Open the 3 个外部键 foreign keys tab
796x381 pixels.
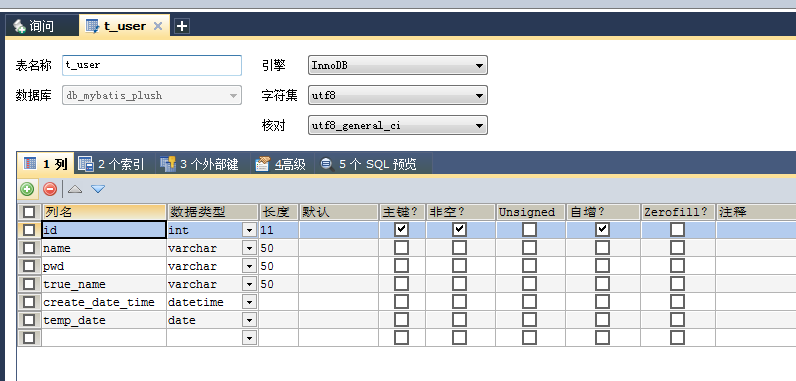(200, 164)
